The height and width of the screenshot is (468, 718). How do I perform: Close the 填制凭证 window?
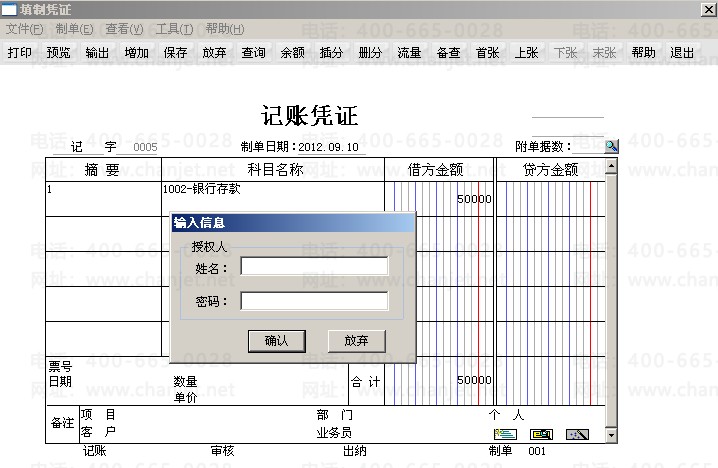708,9
